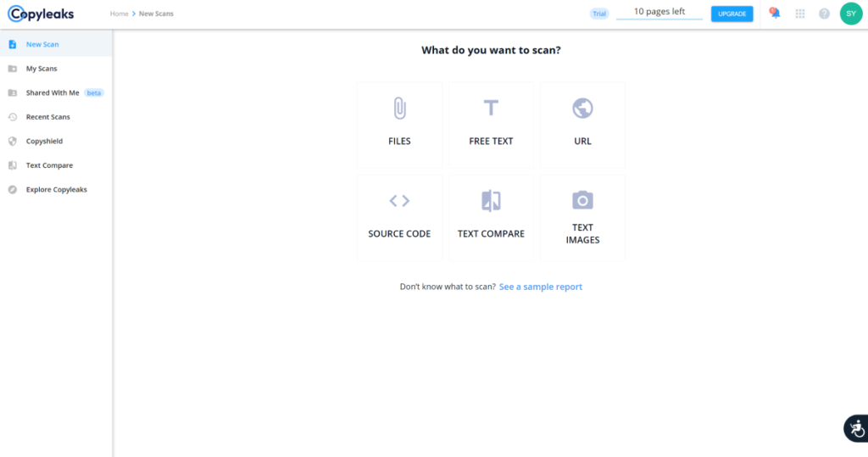Click the Upgrade button

(x=732, y=14)
